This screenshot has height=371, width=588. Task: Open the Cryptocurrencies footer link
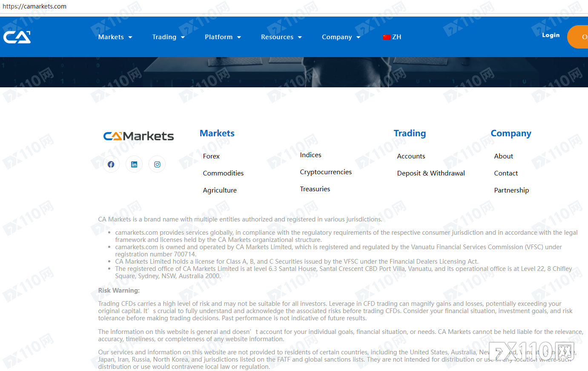point(326,172)
